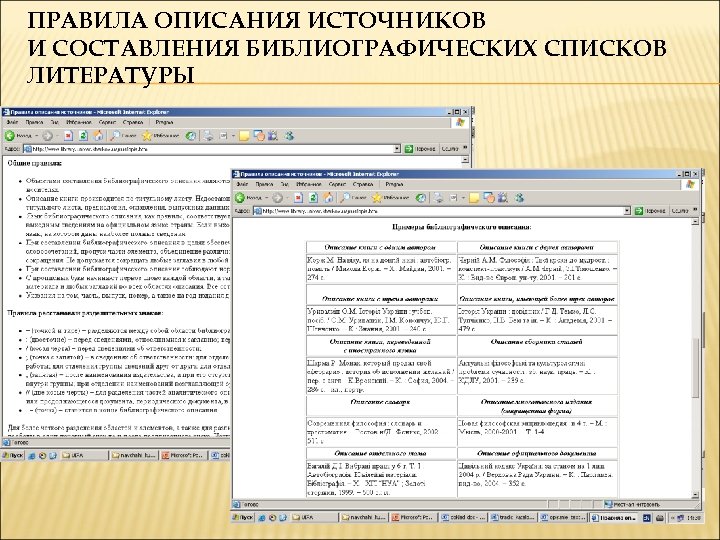
Task: Click Back arrow in front browser window
Action: click(240, 198)
